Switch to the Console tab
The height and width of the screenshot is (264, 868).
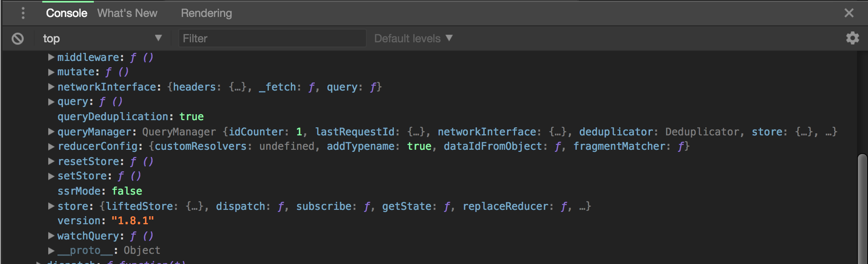coord(66,13)
